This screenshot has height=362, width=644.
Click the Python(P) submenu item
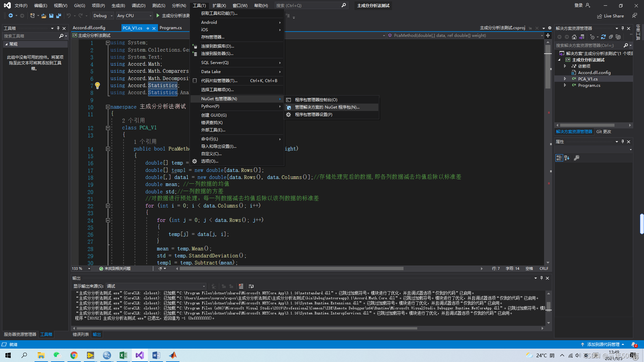point(237,106)
